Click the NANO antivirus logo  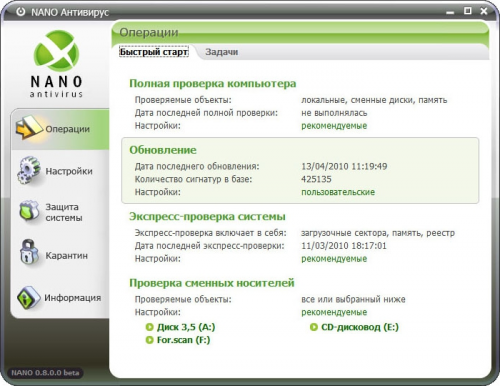point(56,63)
